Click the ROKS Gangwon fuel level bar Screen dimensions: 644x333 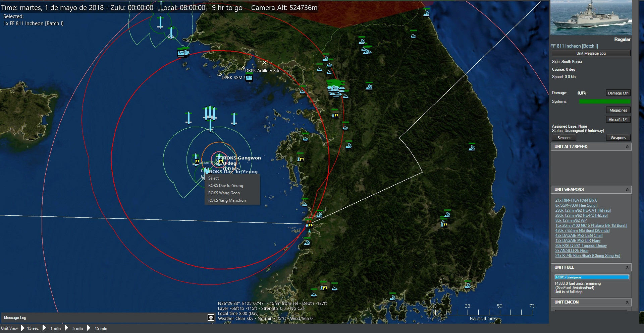point(592,277)
